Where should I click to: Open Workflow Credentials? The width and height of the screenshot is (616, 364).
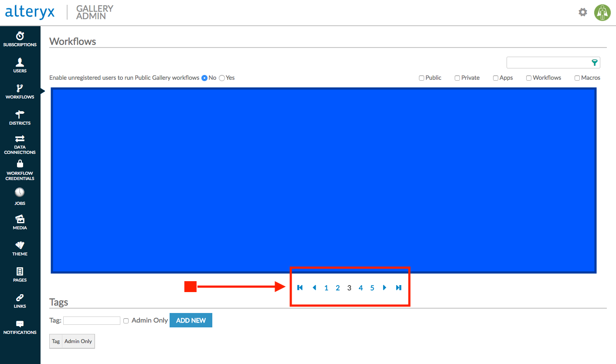(20, 170)
